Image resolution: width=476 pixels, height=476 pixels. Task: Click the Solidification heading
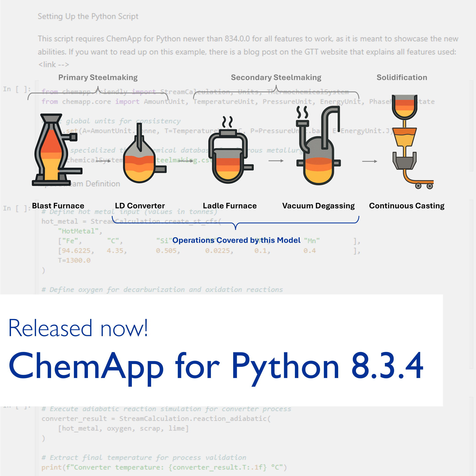(x=402, y=77)
